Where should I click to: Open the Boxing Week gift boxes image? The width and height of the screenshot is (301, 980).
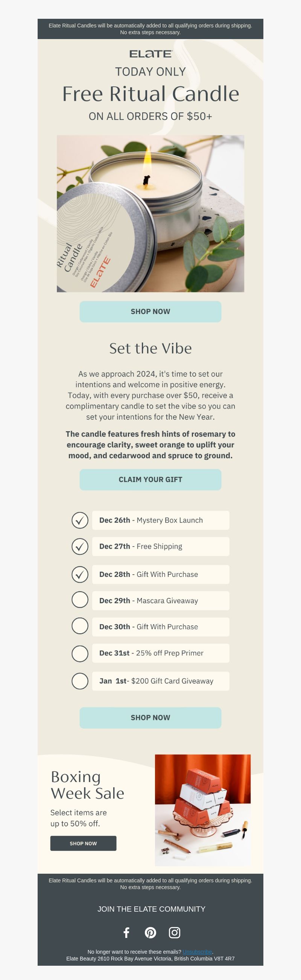(203, 810)
